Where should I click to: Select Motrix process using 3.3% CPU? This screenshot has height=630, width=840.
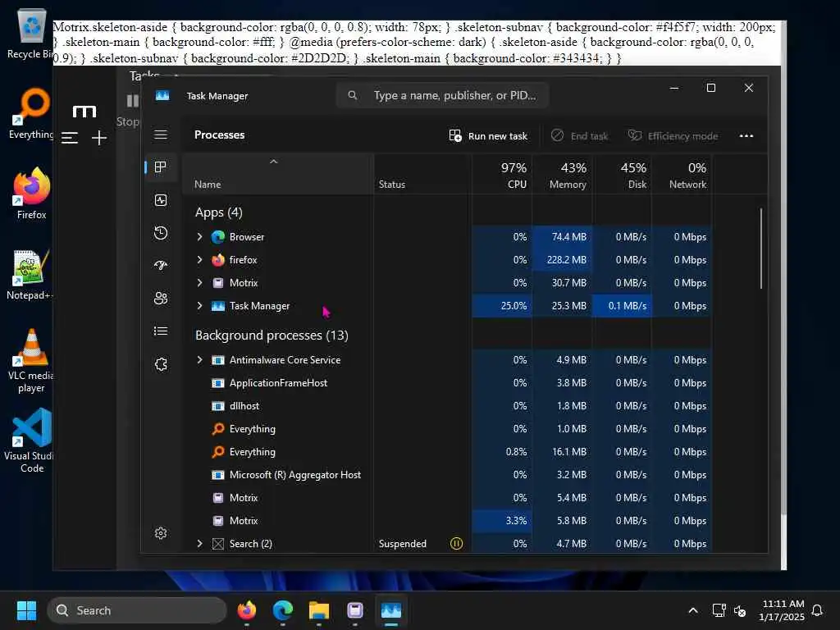tap(447, 521)
